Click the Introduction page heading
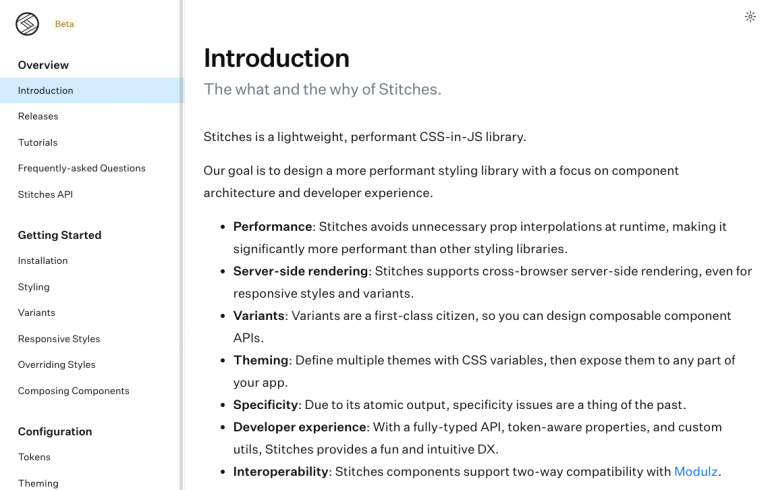Image resolution: width=768 pixels, height=490 pixels. pos(276,58)
